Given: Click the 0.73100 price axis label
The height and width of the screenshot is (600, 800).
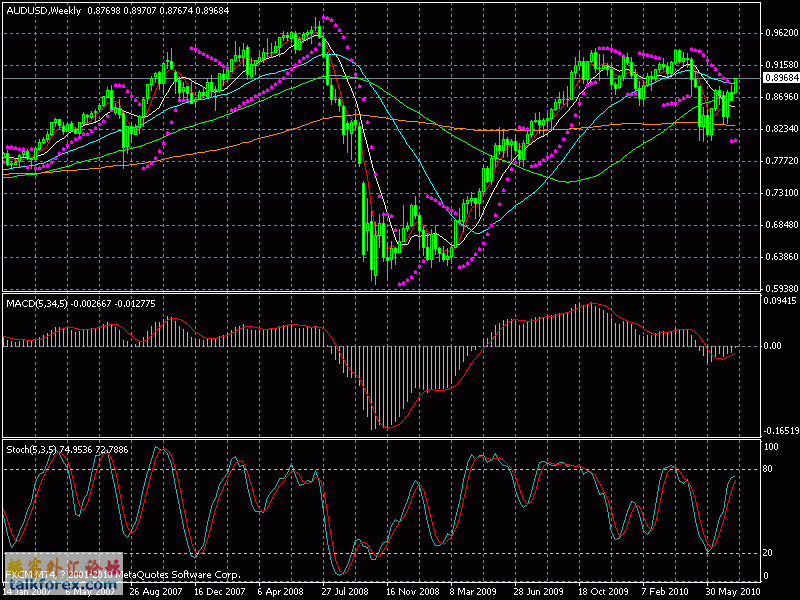Looking at the screenshot, I should 782,192.
